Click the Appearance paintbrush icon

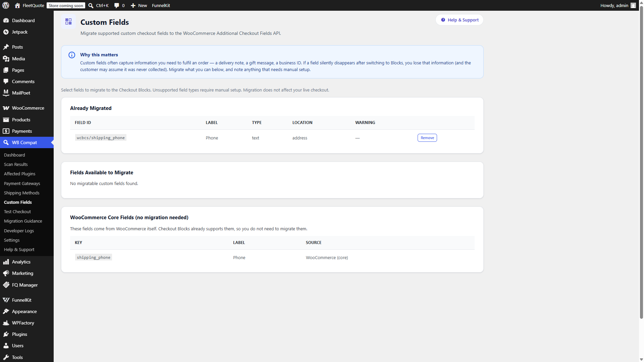(6, 311)
